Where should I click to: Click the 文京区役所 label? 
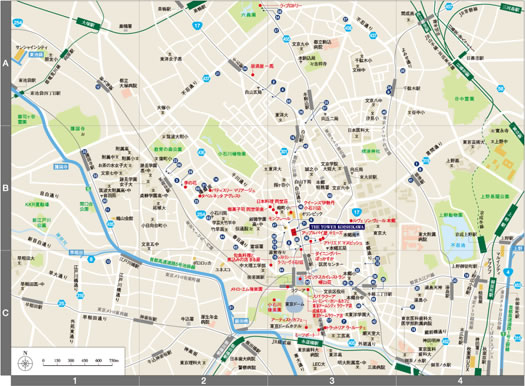point(334,292)
